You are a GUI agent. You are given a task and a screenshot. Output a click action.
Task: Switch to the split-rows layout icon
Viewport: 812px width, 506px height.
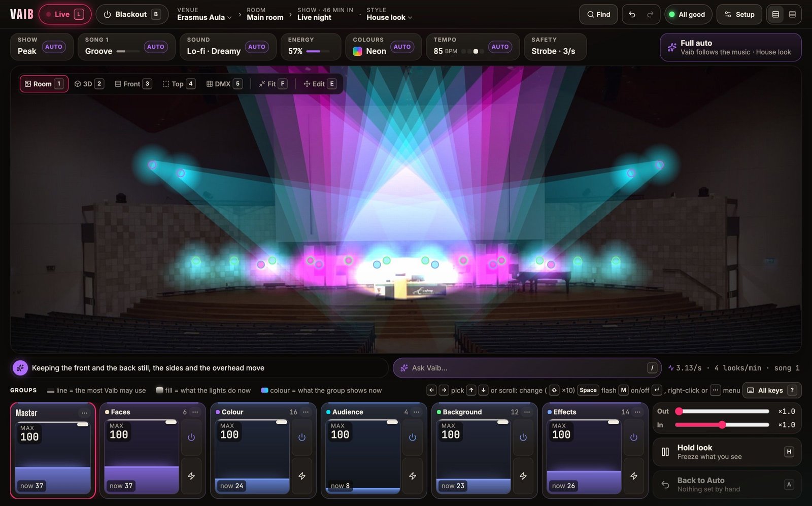[x=775, y=14]
